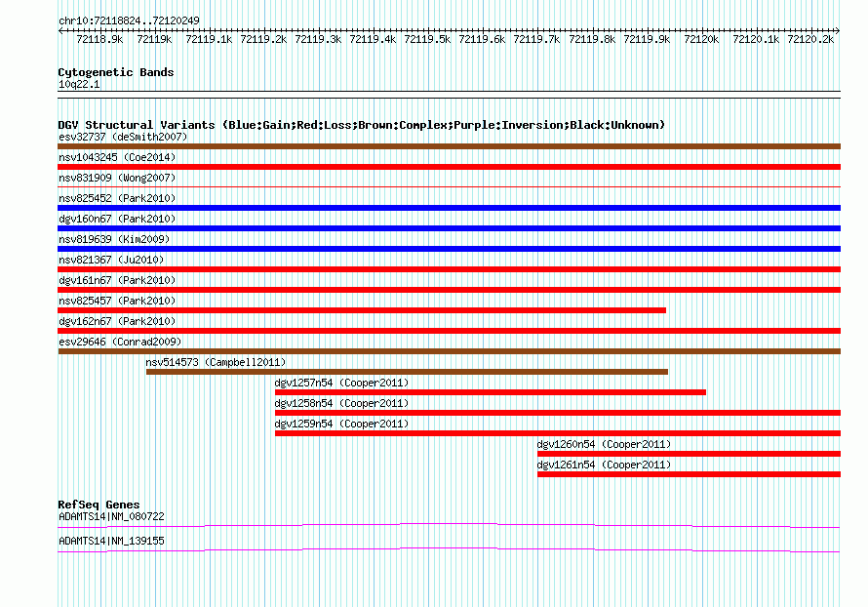Click the red dgv161n67 loss bar
The height and width of the screenshot is (607, 868).
(449, 290)
